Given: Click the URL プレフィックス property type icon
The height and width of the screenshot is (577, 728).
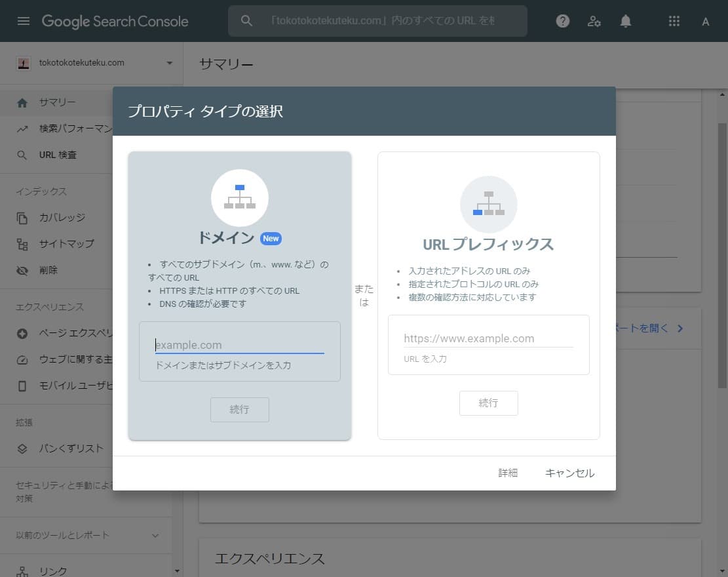Looking at the screenshot, I should (488, 204).
